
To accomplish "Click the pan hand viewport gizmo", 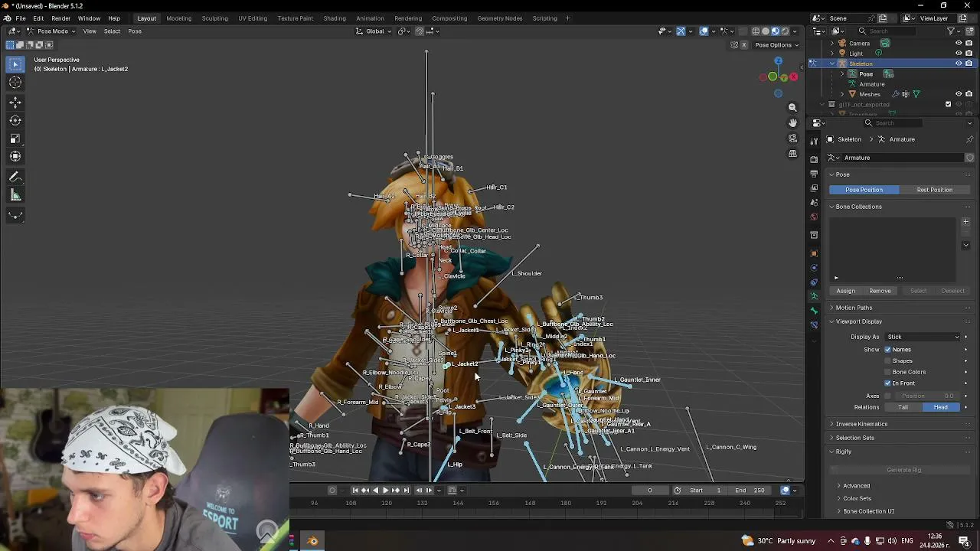I will pos(792,122).
